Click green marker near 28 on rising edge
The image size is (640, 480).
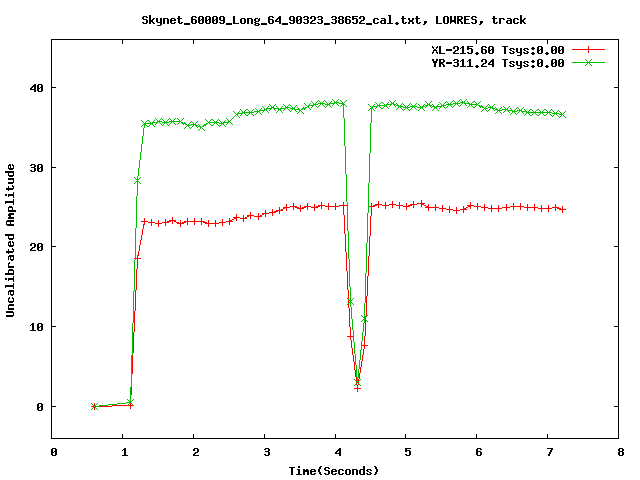point(138,180)
